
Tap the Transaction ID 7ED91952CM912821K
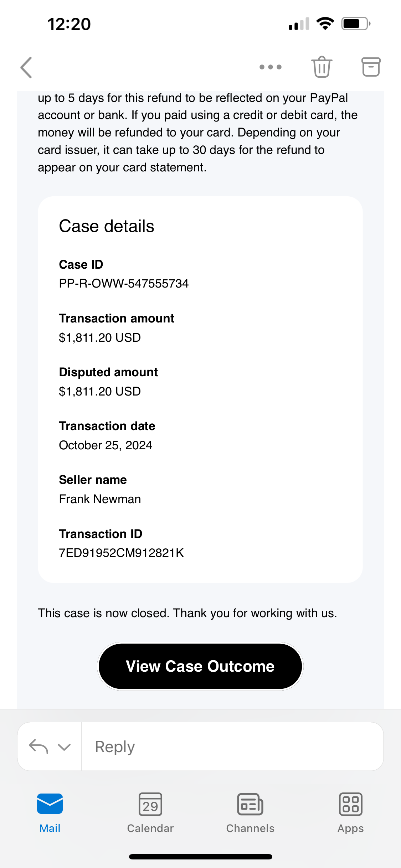(121, 553)
